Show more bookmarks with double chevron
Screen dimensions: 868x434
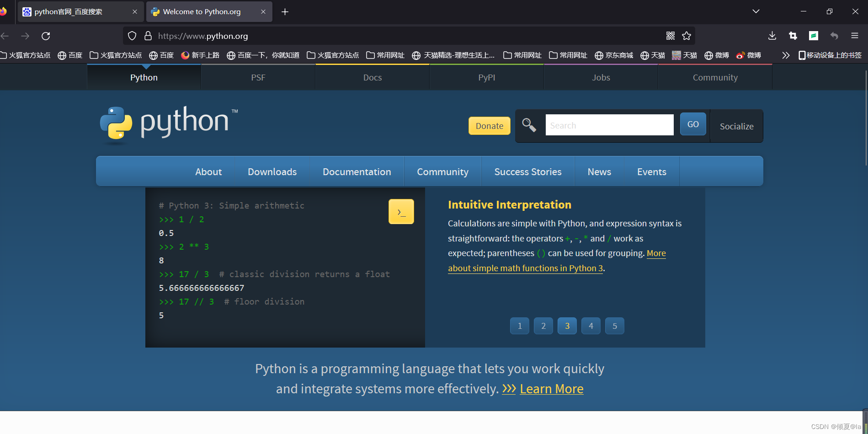click(x=786, y=55)
